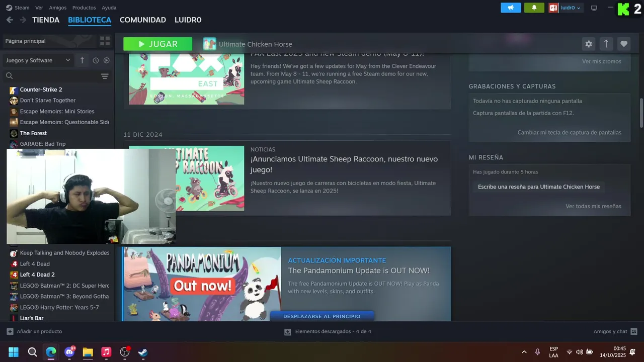Click the Steam back navigation arrow
Screen dimensions: 644x362
(x=10, y=20)
